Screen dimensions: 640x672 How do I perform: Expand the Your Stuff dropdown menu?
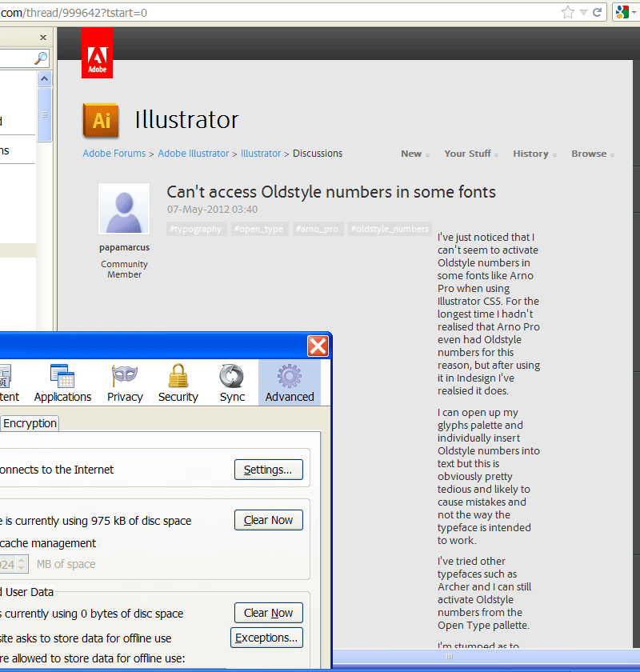click(471, 154)
